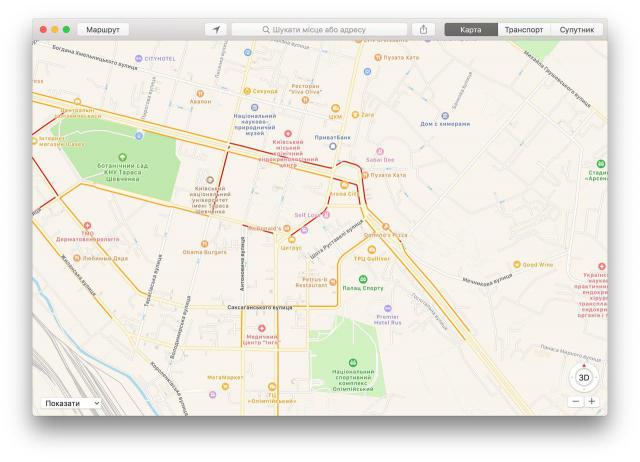Select the Медичний центр "Інга" pin
Viewport: 640px width, 462px height.
pos(263,328)
